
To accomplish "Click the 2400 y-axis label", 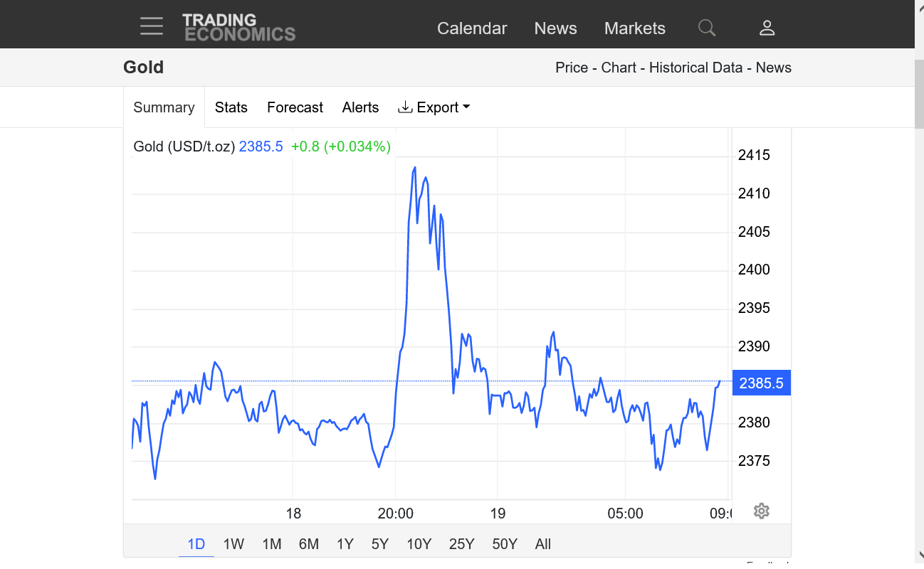I will coord(754,270).
